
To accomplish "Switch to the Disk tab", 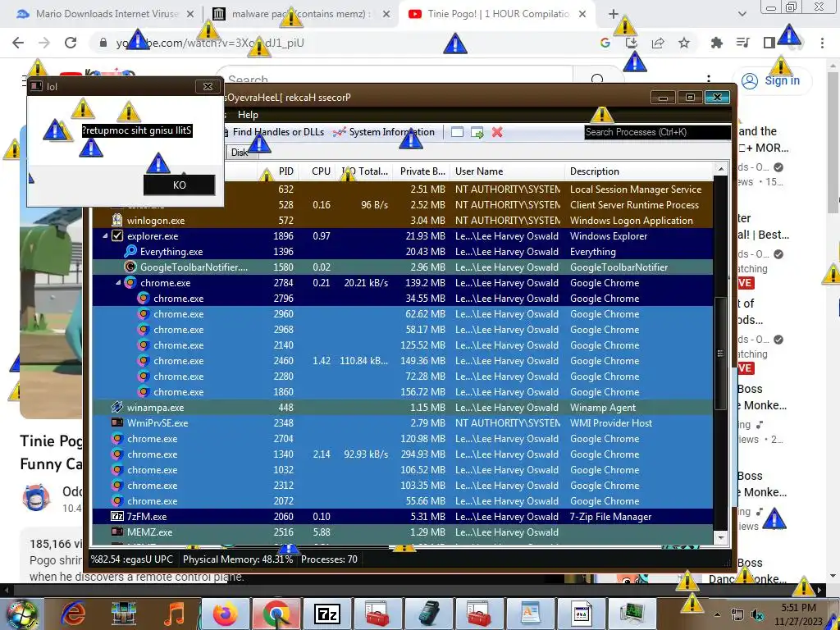I will coord(240,152).
